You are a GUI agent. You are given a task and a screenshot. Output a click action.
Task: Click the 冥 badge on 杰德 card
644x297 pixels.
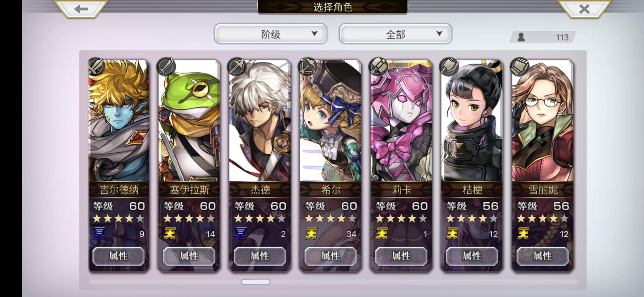[x=240, y=233]
